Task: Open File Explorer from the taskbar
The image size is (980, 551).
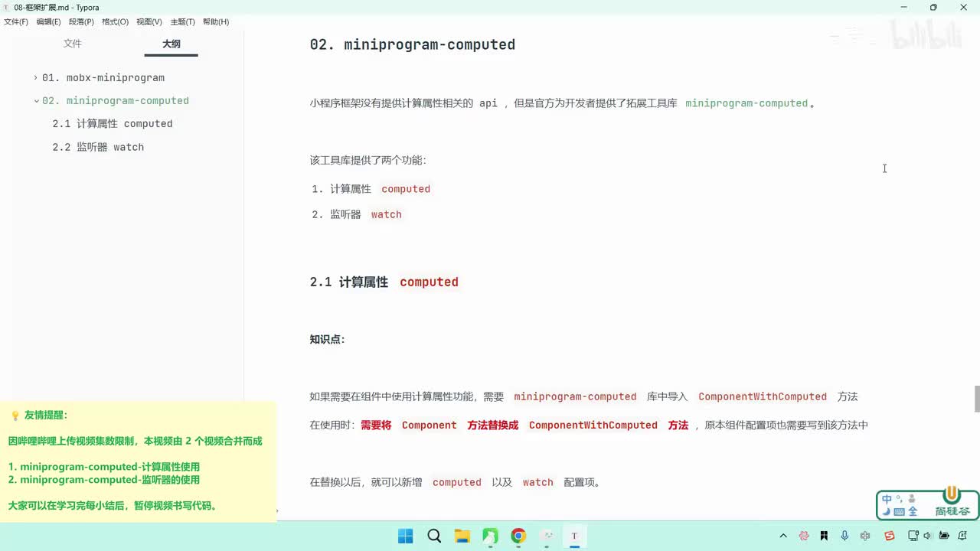Action: pos(462,536)
